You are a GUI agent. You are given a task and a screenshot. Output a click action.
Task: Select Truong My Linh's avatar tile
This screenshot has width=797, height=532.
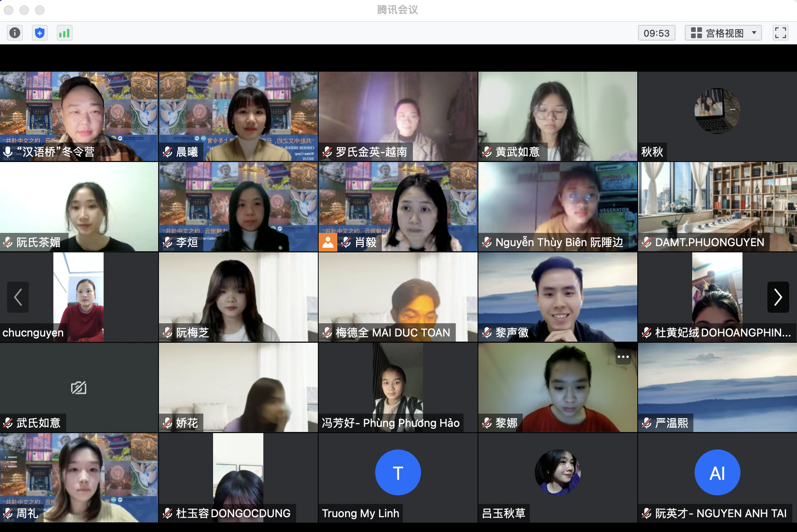tap(398, 472)
